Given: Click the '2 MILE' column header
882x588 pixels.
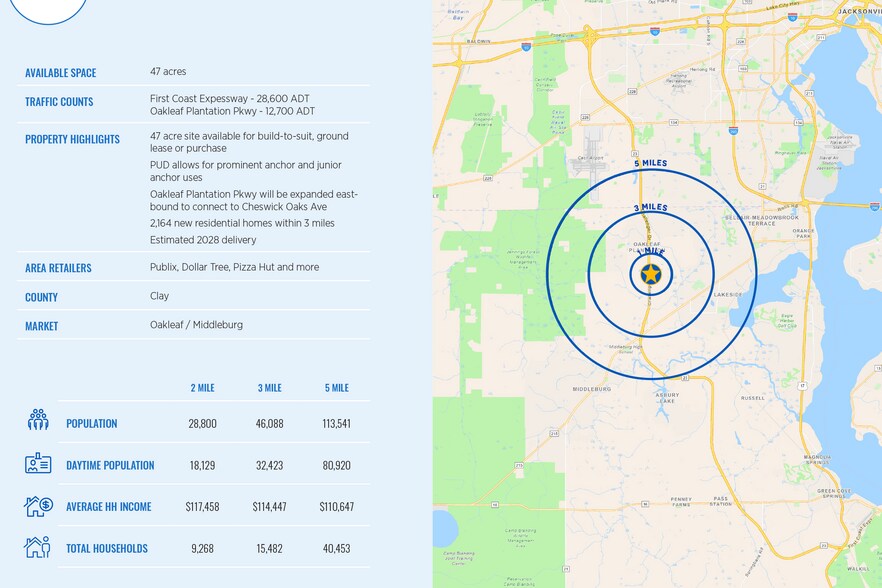Looking at the screenshot, I should [x=202, y=388].
